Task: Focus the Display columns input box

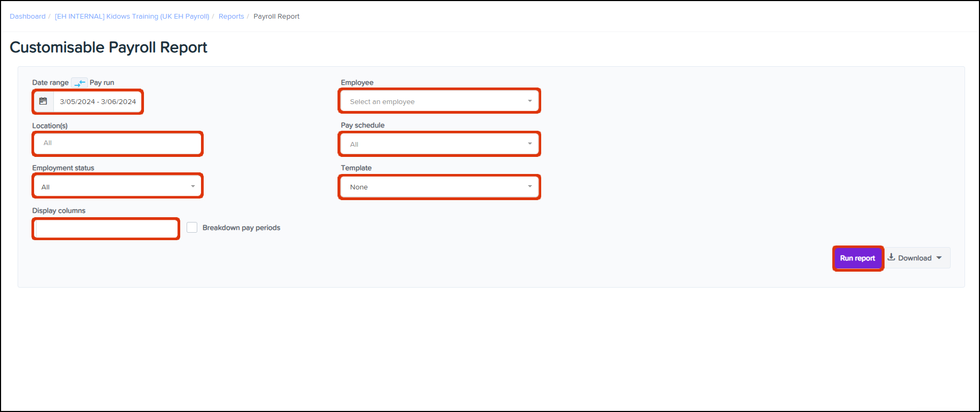Action: (x=106, y=229)
